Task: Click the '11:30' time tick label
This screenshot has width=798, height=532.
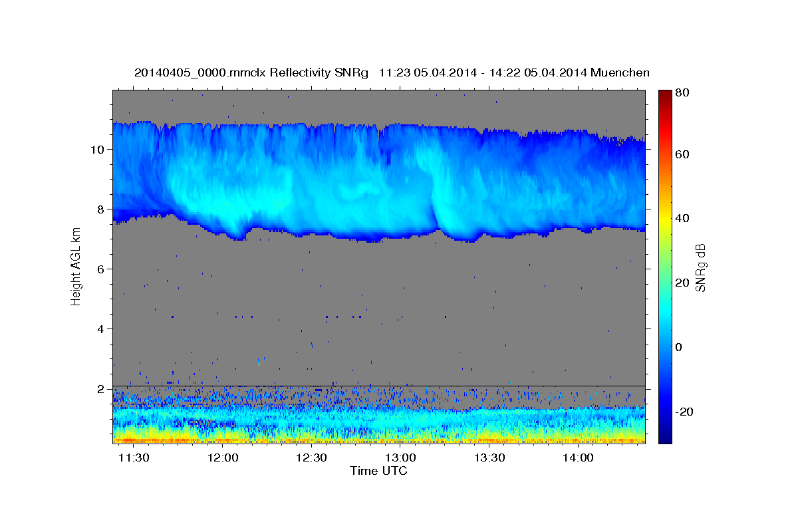Action: (x=134, y=458)
